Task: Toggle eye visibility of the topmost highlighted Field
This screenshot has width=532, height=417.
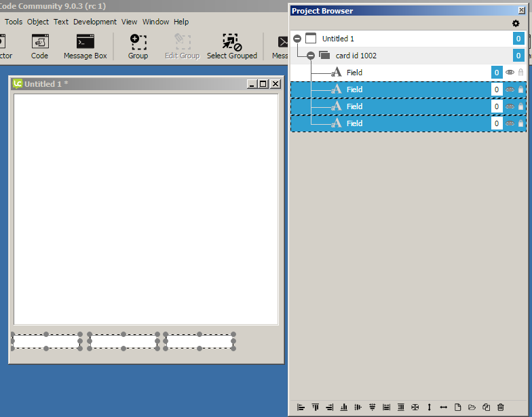Action: (510, 90)
